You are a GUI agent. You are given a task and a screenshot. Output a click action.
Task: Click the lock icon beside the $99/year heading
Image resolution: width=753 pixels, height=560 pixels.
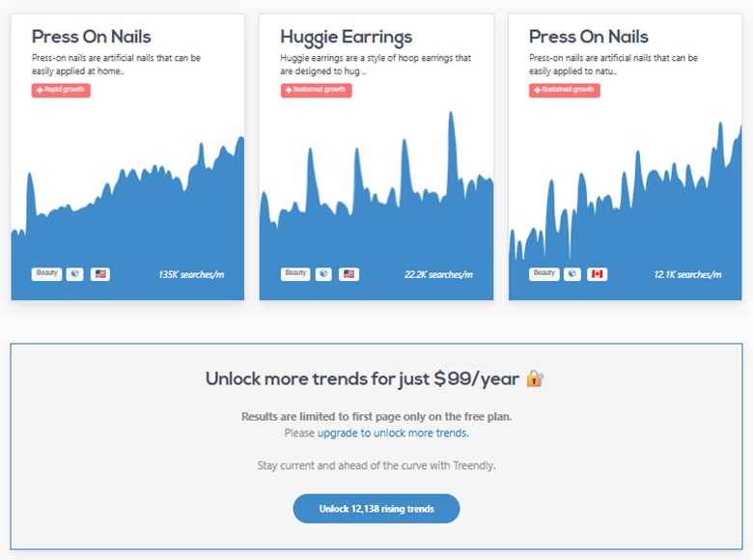point(536,379)
